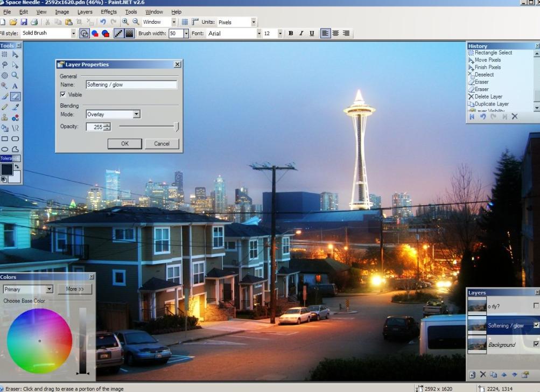Activate the Clone Stamp tool

(4, 117)
